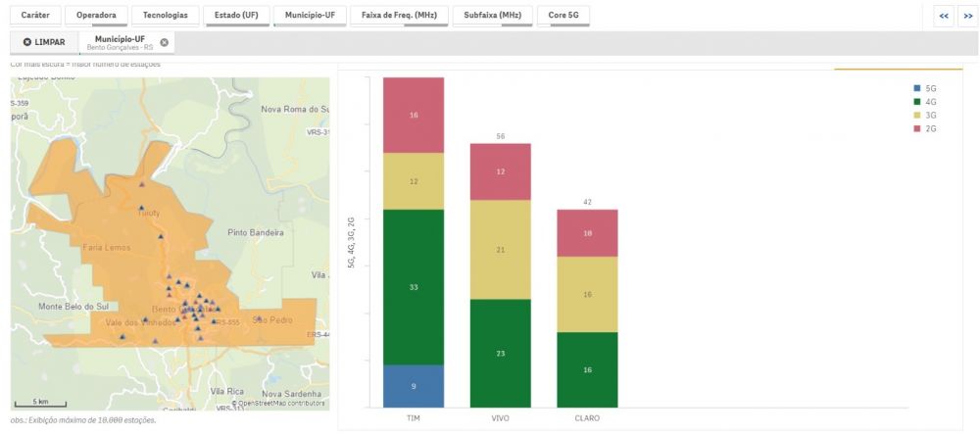The height and width of the screenshot is (436, 980).
Task: Click the VIVO axis label
Action: tap(501, 418)
